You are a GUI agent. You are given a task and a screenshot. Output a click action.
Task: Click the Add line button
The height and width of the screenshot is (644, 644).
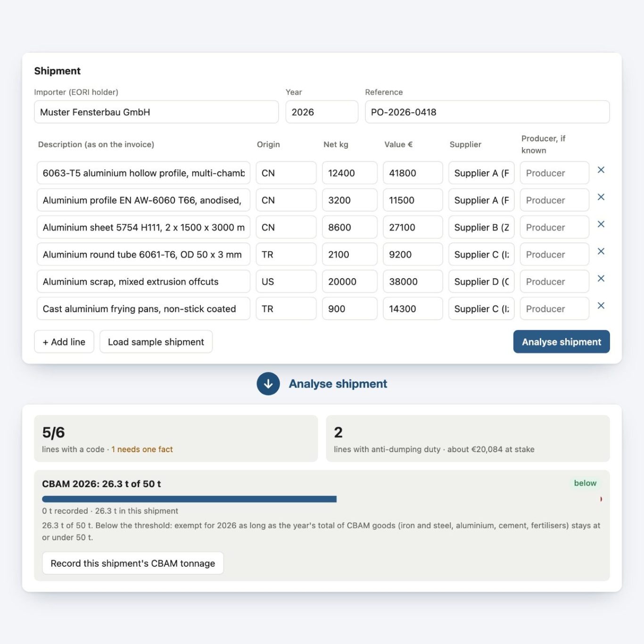coord(64,342)
